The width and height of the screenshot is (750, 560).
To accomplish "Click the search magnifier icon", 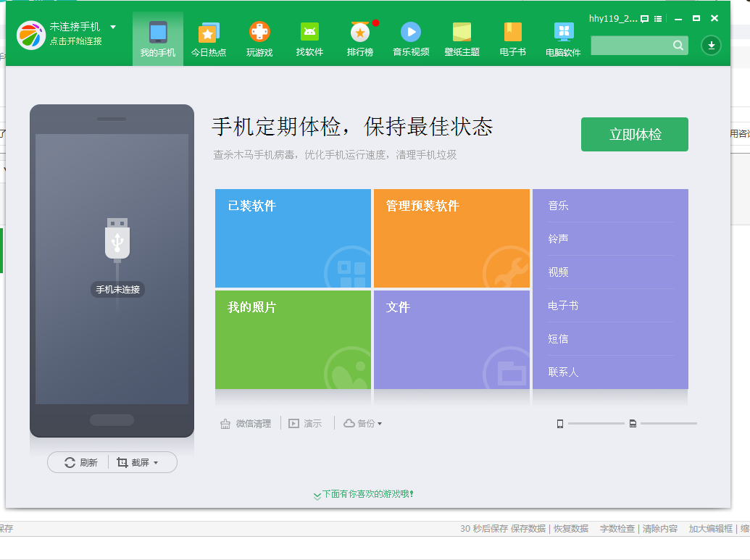I will tap(678, 46).
